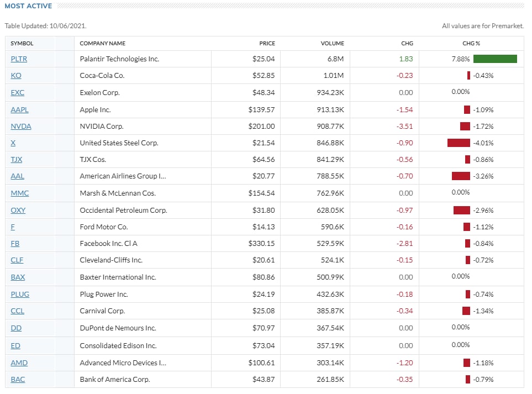The image size is (532, 394).
Task: Open the AAL ticker link
Action: tap(17, 176)
